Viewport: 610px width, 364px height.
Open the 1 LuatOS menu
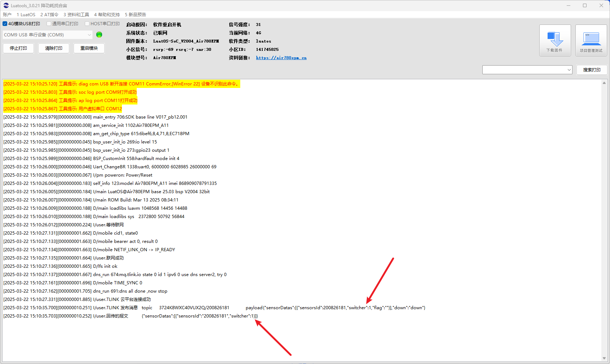[26, 15]
